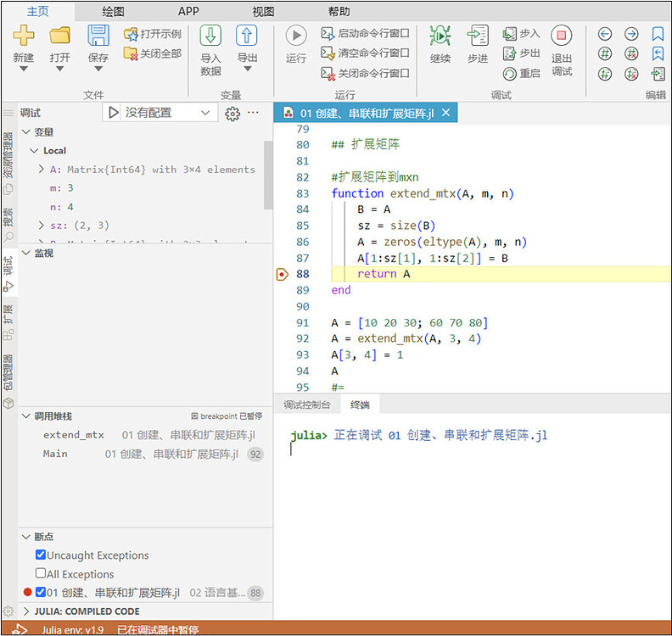Collapse the Local scope node

pos(34,151)
